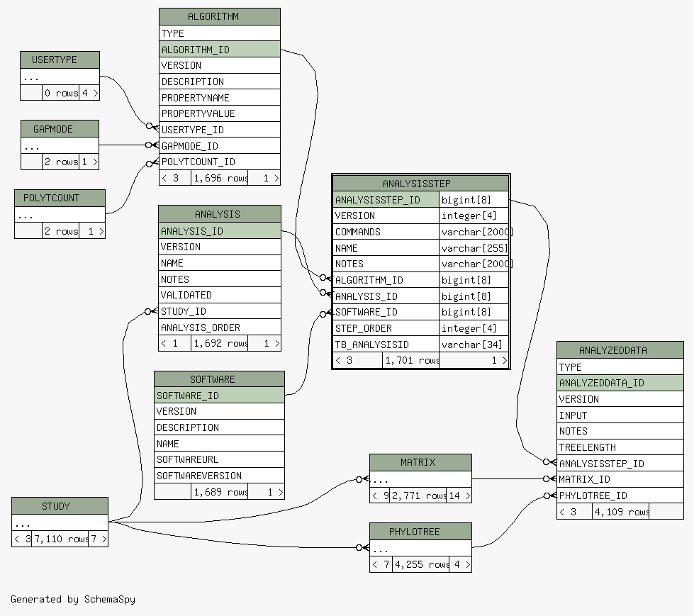
Task: Click 'Generated by SchemaSpy' footer text
Action: point(73,599)
